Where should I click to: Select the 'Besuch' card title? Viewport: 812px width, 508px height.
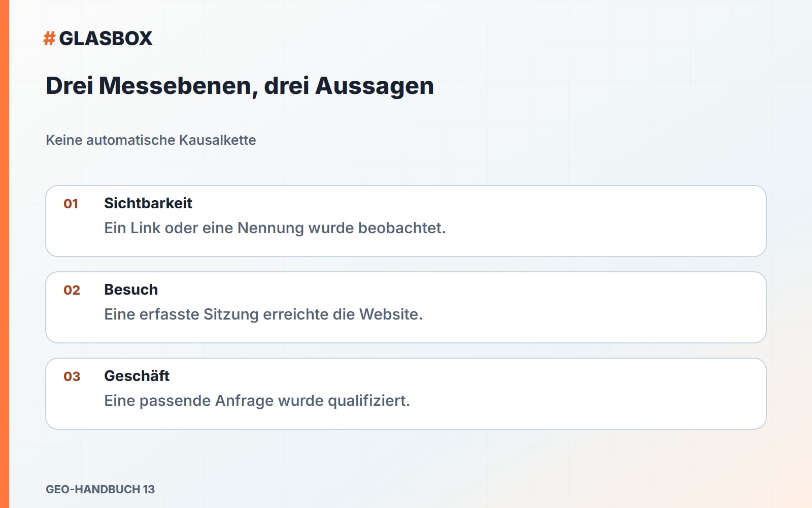pyautogui.click(x=131, y=290)
